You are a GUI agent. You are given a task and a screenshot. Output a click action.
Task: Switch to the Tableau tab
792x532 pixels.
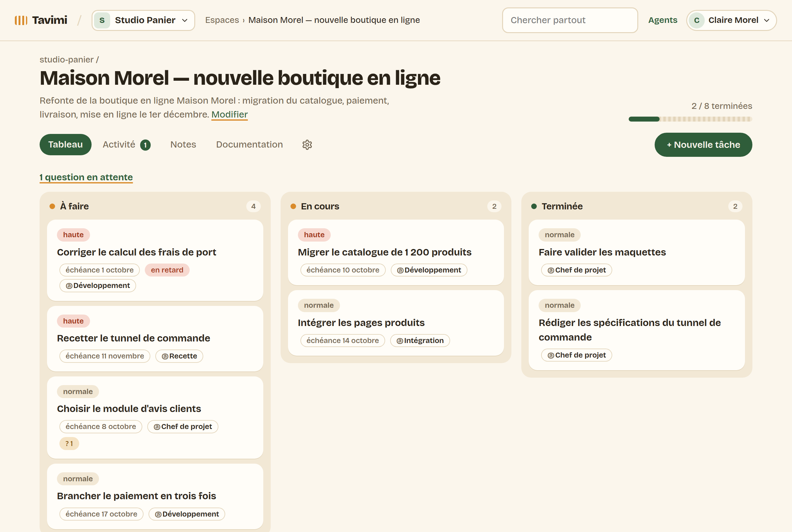[66, 144]
